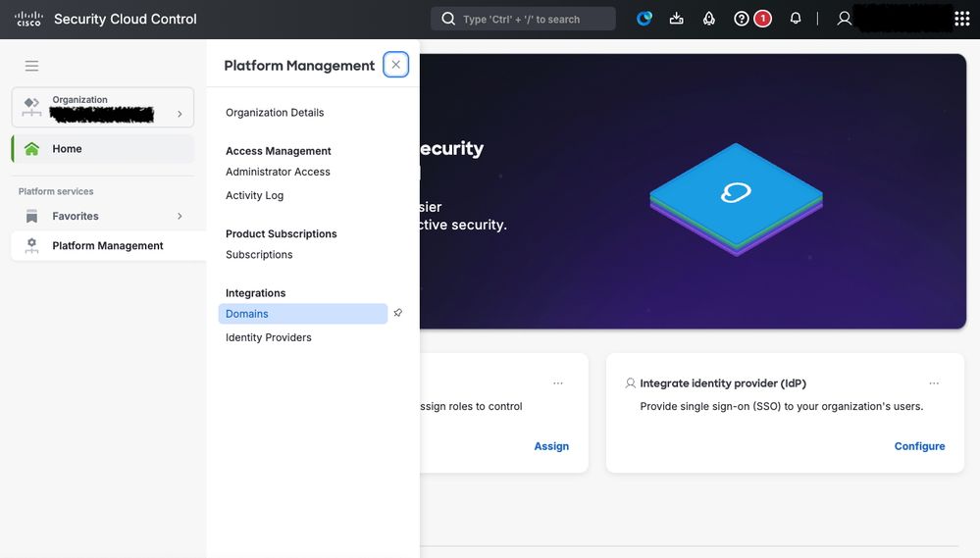Click the person icon on IdP card
Image resolution: width=980 pixels, height=558 pixels.
(x=630, y=383)
